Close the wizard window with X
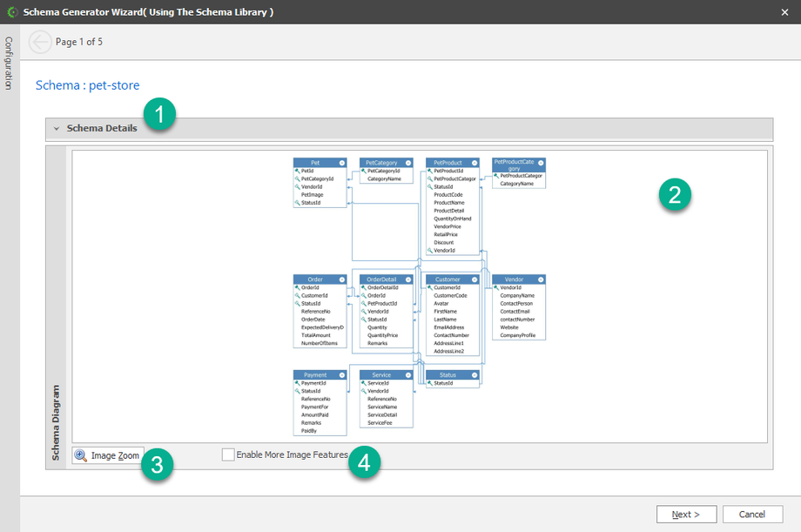Viewport: 801px width, 532px height. 784,12
